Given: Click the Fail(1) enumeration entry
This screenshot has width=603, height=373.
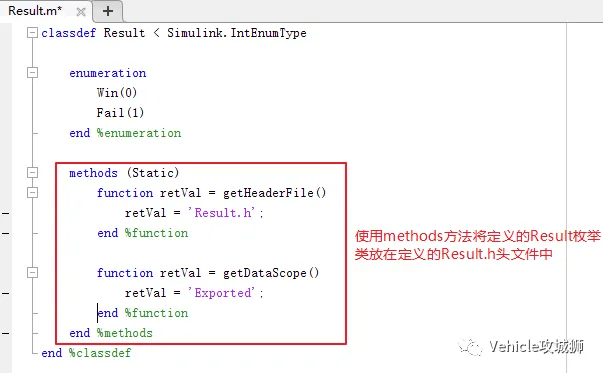Looking at the screenshot, I should tap(120, 113).
